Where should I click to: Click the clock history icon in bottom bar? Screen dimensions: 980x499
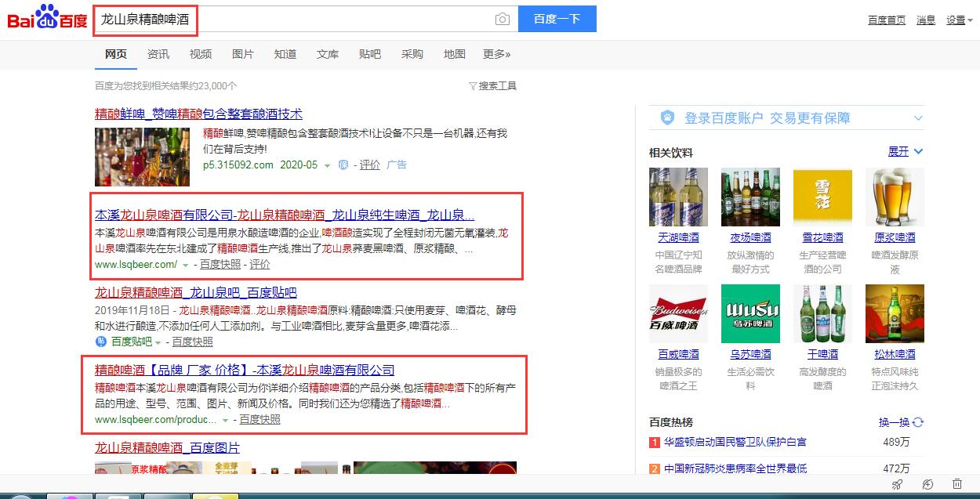pyautogui.click(x=927, y=485)
